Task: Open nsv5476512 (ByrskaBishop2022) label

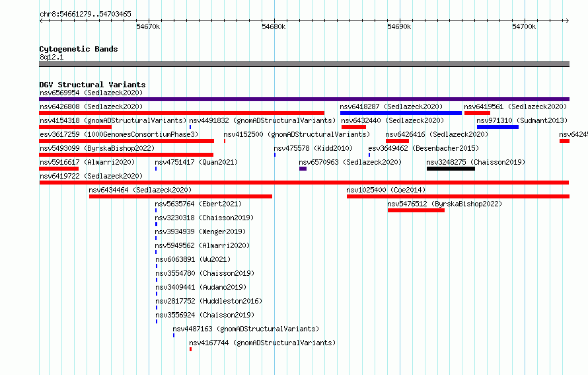Action: point(445,204)
